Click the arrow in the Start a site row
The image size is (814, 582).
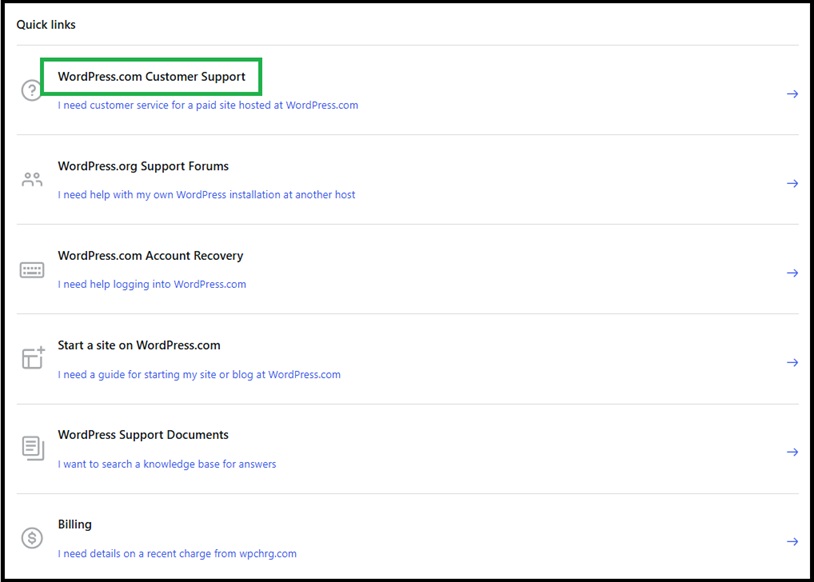click(x=792, y=363)
